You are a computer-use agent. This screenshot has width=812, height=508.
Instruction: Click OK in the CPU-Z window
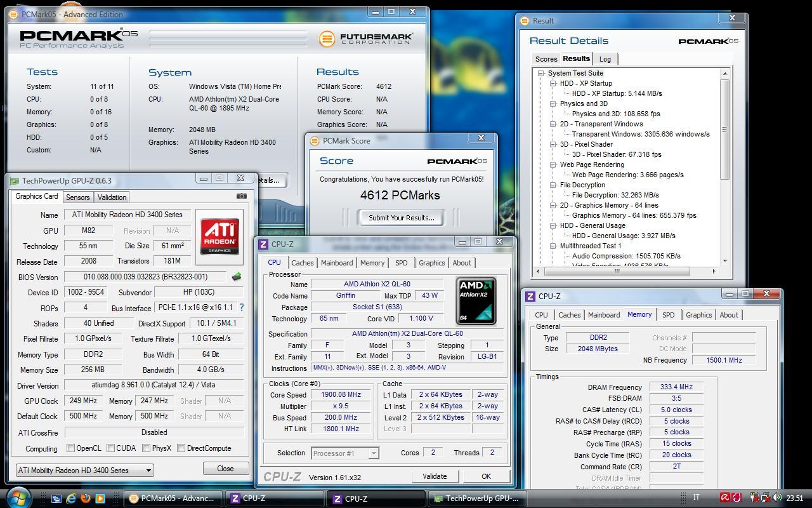[x=486, y=476]
